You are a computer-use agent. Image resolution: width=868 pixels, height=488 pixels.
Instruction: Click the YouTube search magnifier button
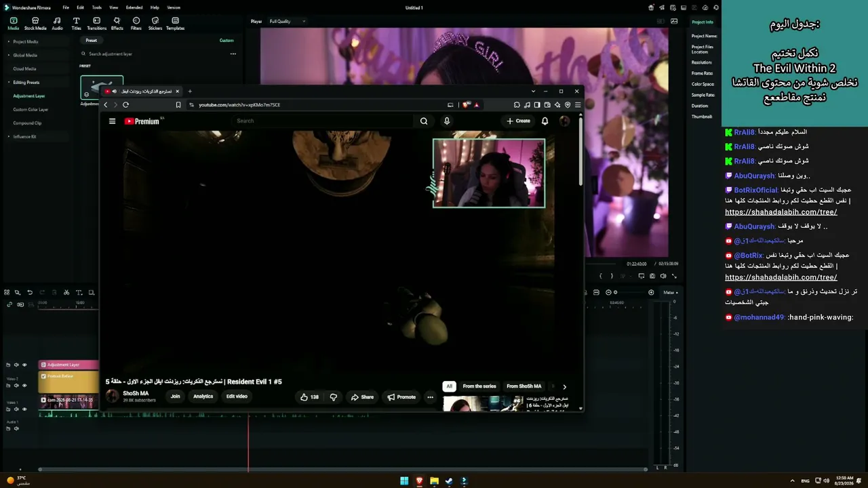pyautogui.click(x=424, y=121)
